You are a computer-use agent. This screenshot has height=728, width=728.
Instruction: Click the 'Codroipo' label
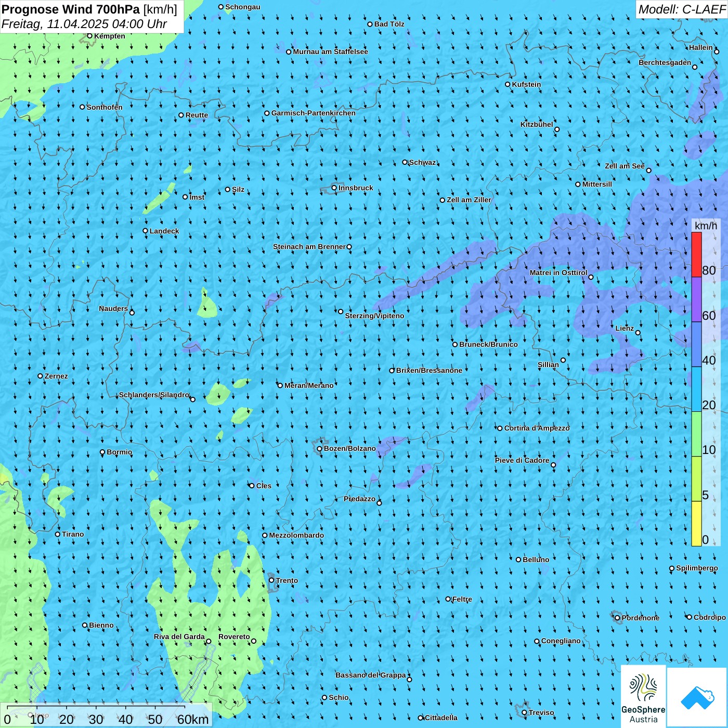tap(710, 617)
